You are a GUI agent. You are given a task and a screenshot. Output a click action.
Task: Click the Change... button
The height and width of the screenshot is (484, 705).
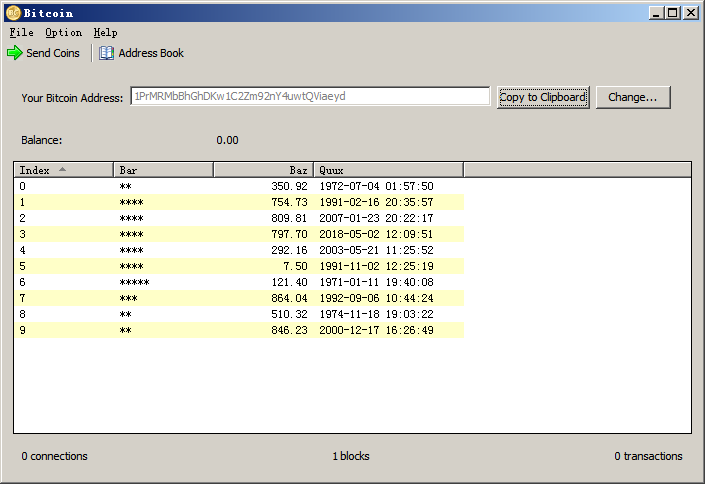[633, 97]
